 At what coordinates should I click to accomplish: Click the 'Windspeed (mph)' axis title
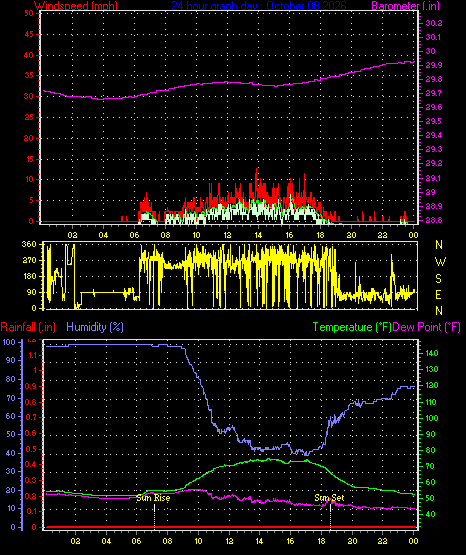point(76,5)
